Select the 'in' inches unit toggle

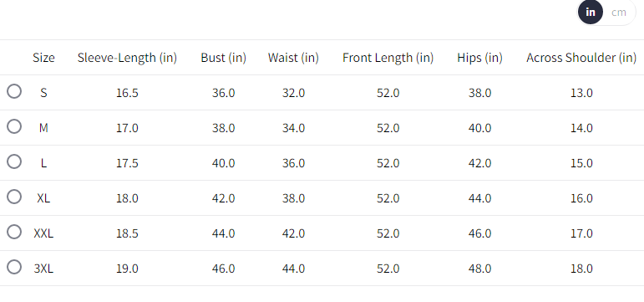pyautogui.click(x=591, y=13)
